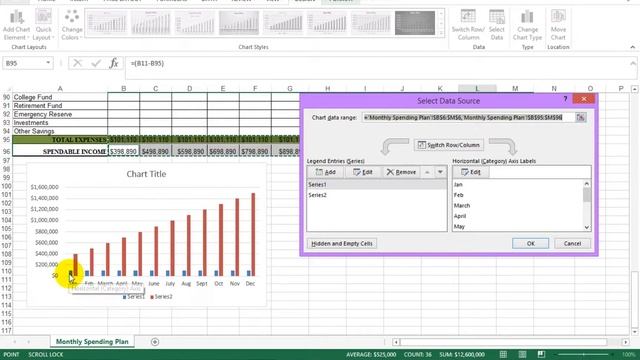Select Series2 in the legend entries list

pos(376,195)
